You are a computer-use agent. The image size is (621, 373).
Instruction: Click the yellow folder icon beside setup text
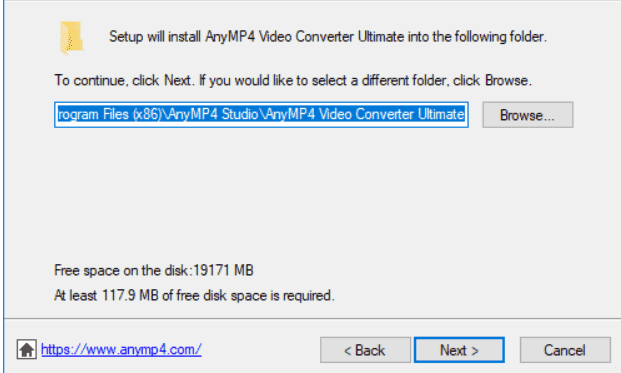(72, 37)
